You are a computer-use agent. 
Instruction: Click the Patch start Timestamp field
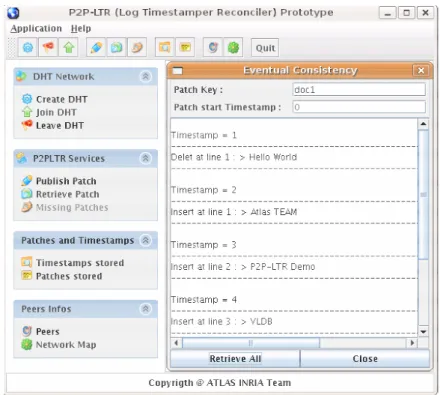coord(359,107)
